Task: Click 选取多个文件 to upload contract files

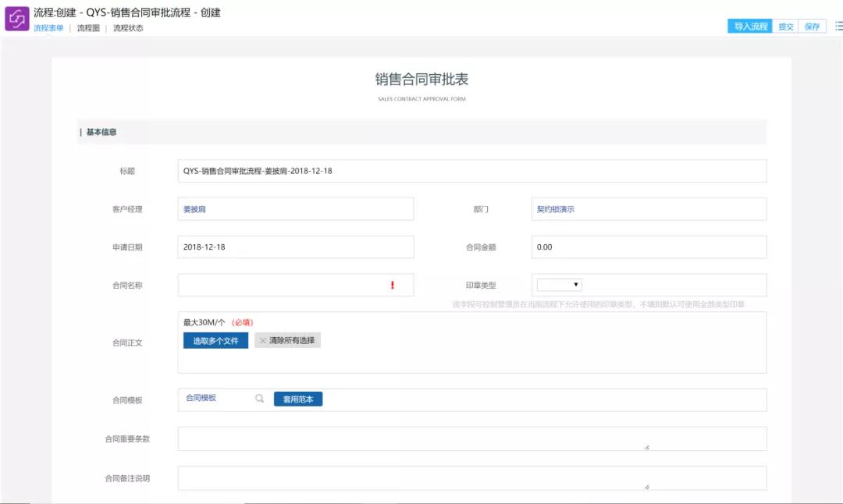Action: [215, 341]
